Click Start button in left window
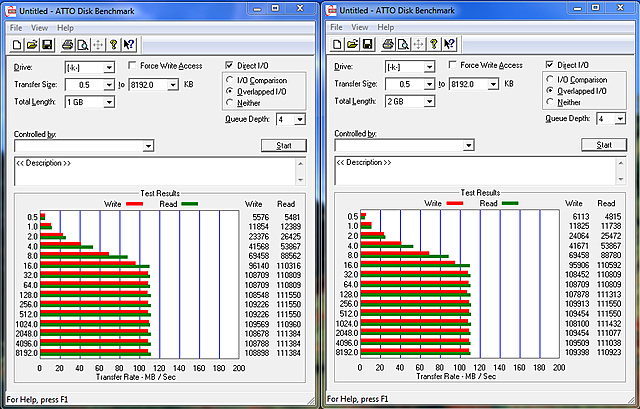 coord(284,145)
